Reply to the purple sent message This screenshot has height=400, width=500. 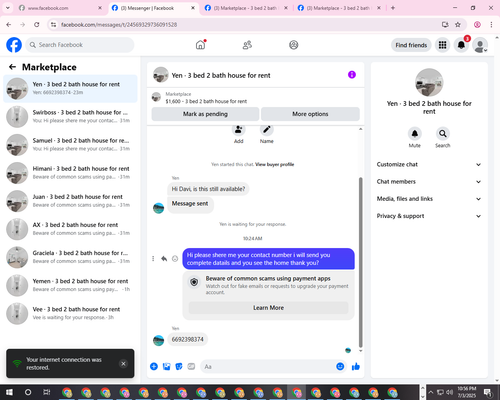(164, 259)
